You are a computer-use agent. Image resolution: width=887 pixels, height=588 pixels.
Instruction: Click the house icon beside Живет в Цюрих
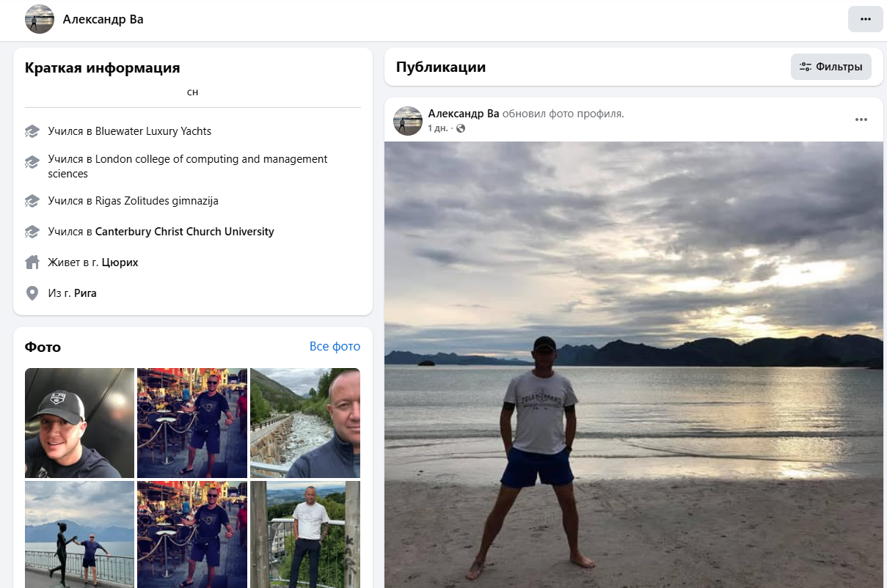(32, 262)
